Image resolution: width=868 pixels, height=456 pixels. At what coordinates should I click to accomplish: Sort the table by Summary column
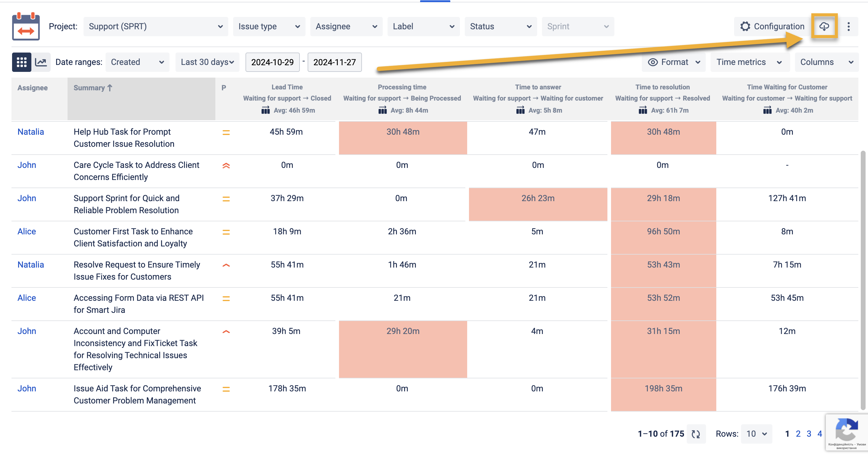coord(93,88)
